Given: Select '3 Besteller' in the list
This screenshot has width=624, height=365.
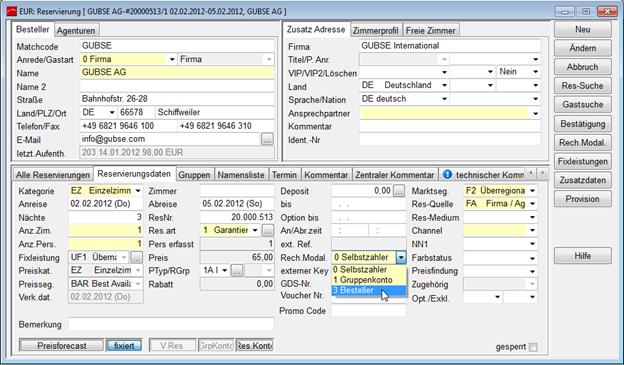Looking at the screenshot, I should [x=369, y=291].
